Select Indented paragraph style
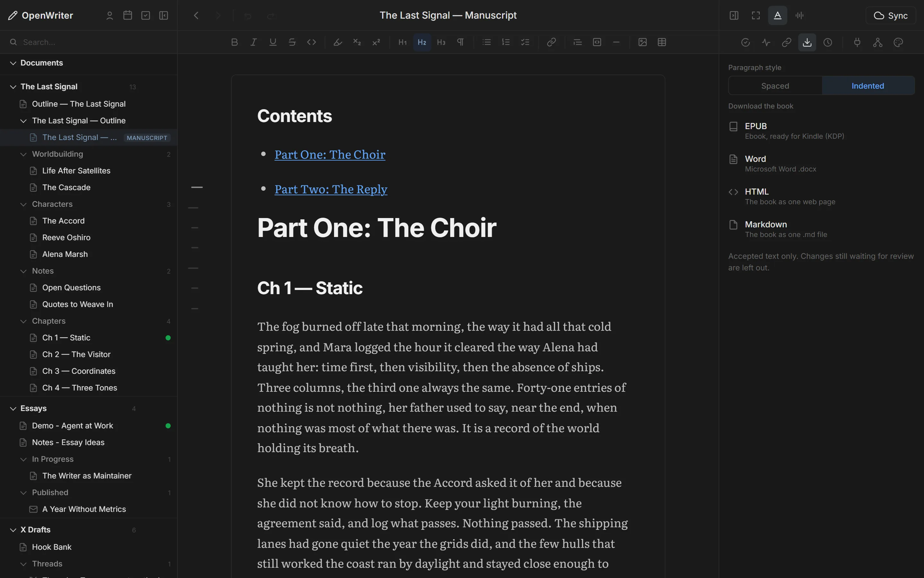 868,86
